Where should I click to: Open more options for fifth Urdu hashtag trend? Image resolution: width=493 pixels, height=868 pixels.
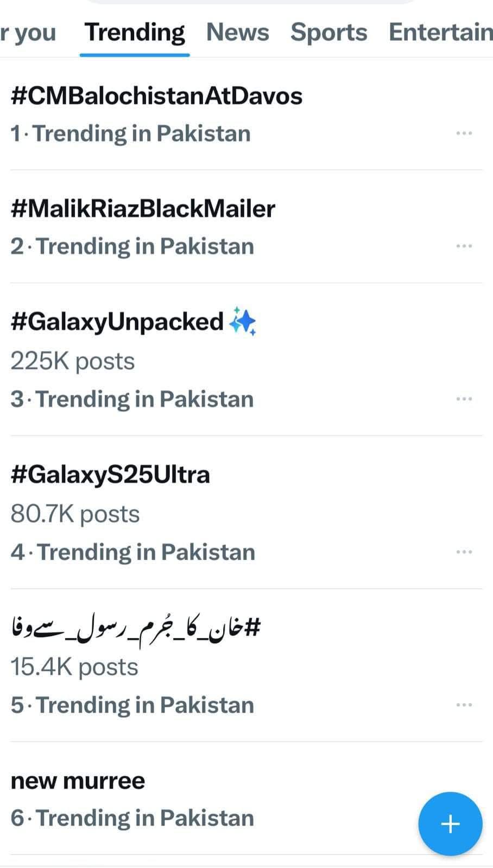click(464, 705)
